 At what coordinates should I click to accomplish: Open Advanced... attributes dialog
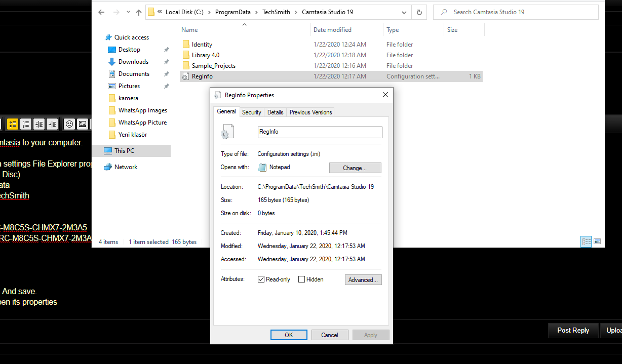tap(363, 280)
